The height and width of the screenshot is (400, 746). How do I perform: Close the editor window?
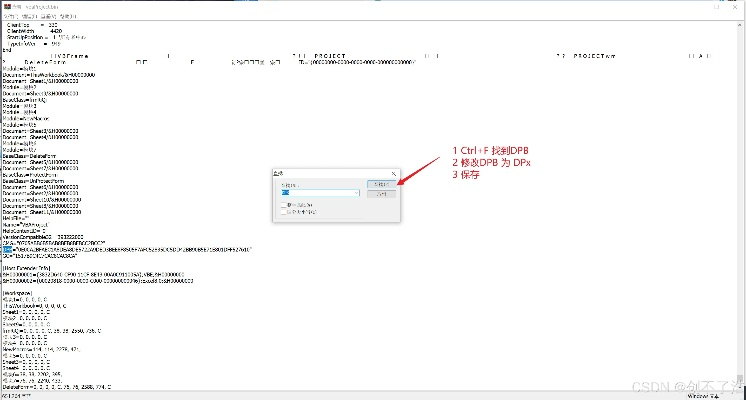click(x=735, y=7)
